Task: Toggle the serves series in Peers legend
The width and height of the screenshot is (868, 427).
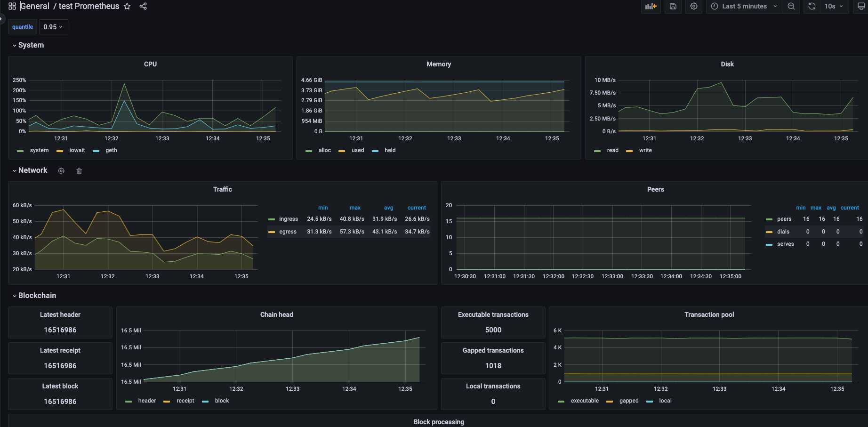Action: pos(786,244)
